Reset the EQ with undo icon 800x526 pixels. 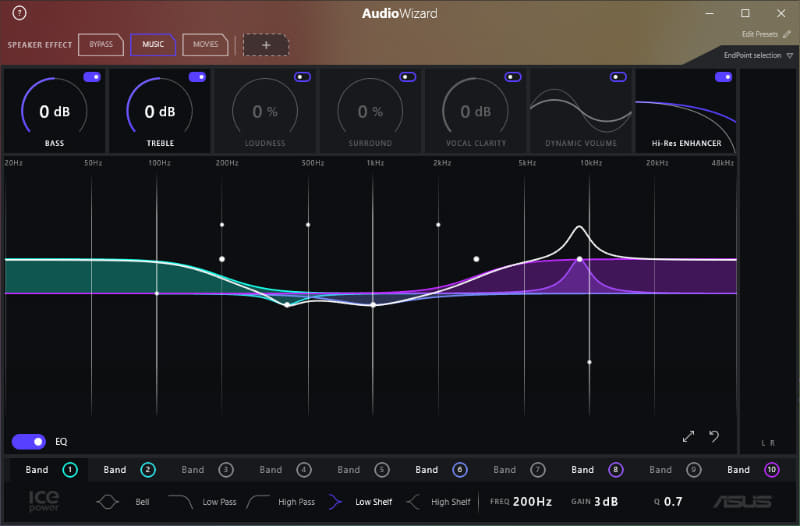point(714,437)
